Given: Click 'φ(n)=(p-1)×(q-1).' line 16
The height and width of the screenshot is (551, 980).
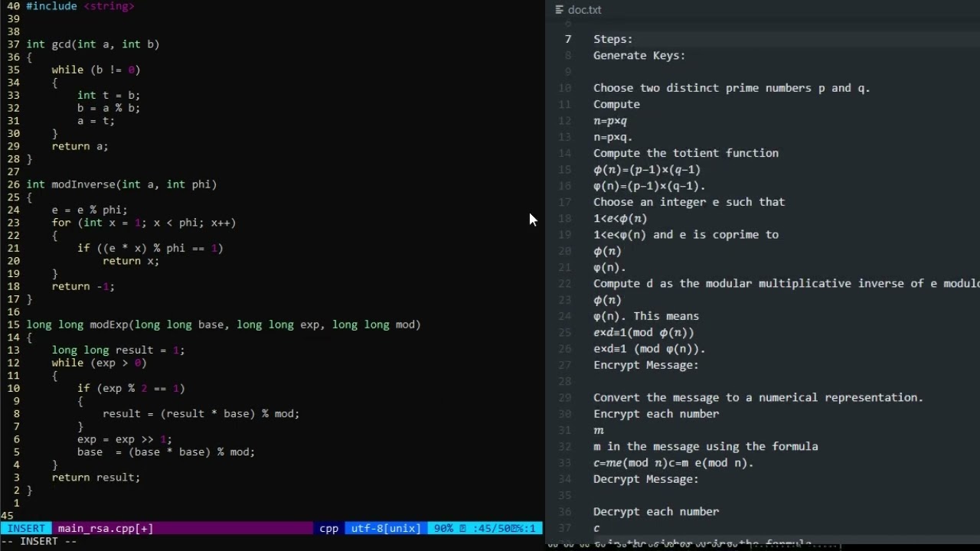Looking at the screenshot, I should [649, 186].
